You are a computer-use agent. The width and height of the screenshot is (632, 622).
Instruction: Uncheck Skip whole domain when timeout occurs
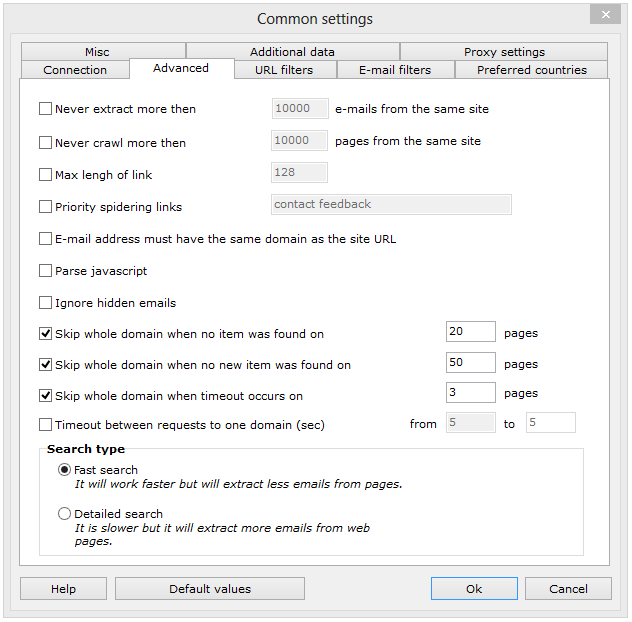click(45, 396)
